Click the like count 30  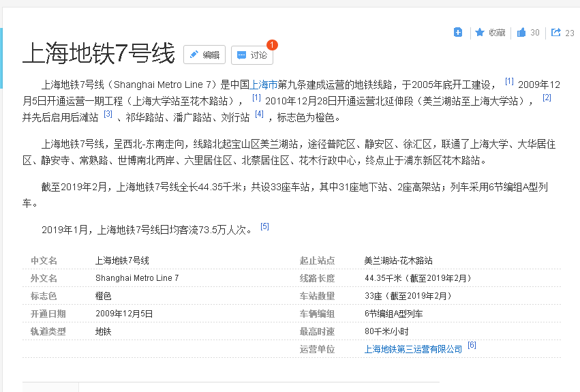tap(535, 33)
